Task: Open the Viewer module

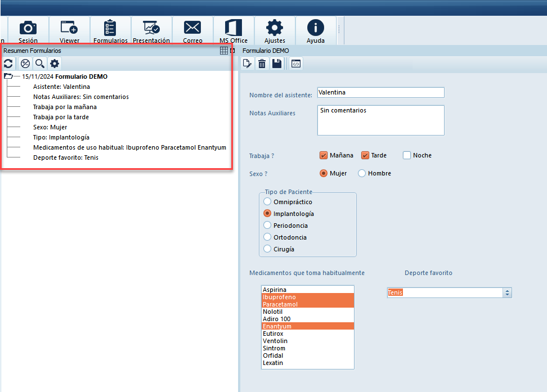Action: (69, 31)
